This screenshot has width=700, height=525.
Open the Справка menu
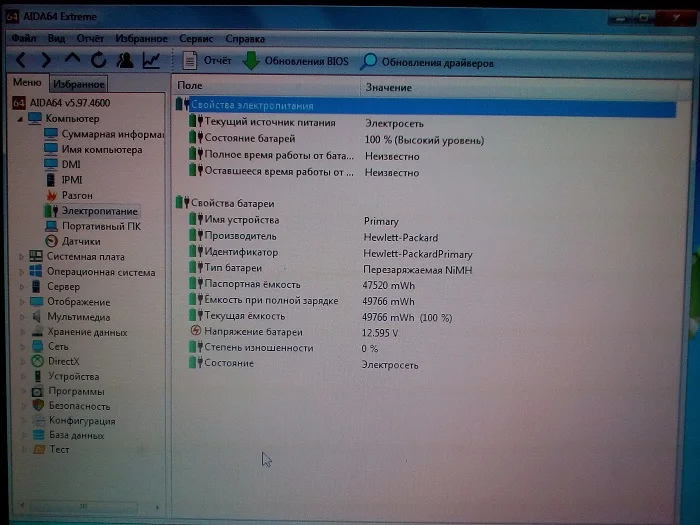245,39
